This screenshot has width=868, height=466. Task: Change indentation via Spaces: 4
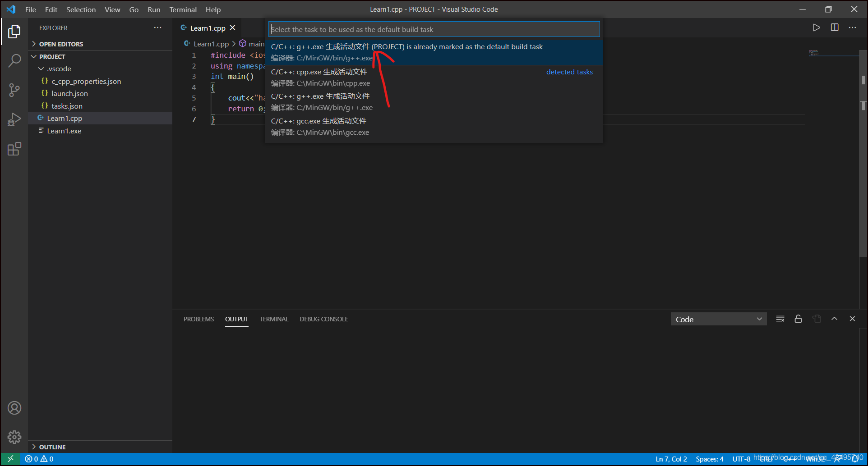tap(709, 459)
